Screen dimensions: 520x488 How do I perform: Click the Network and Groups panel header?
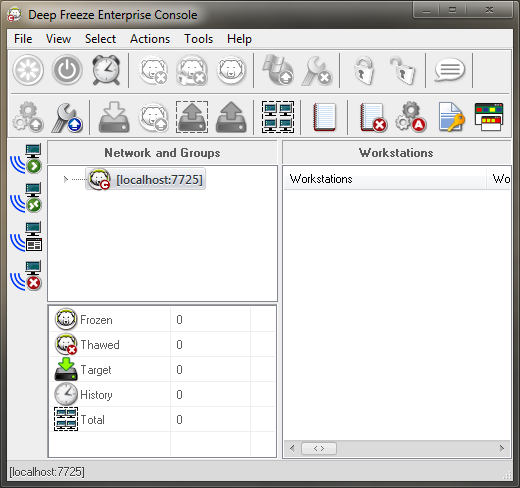(162, 153)
